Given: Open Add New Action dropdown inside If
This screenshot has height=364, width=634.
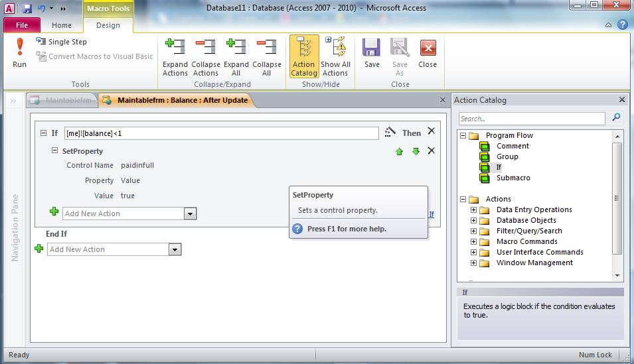Looking at the screenshot, I should pyautogui.click(x=190, y=213).
